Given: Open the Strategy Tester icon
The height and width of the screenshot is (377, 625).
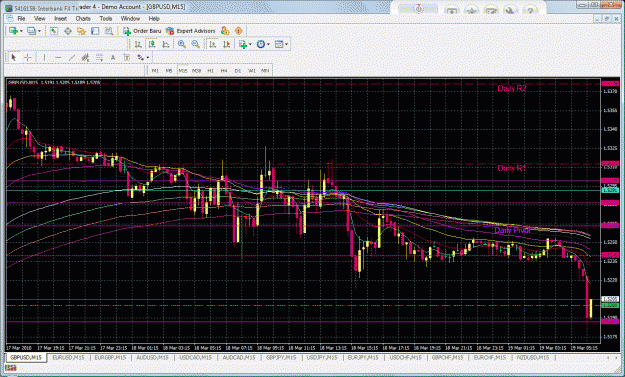Looking at the screenshot, I should (109, 31).
